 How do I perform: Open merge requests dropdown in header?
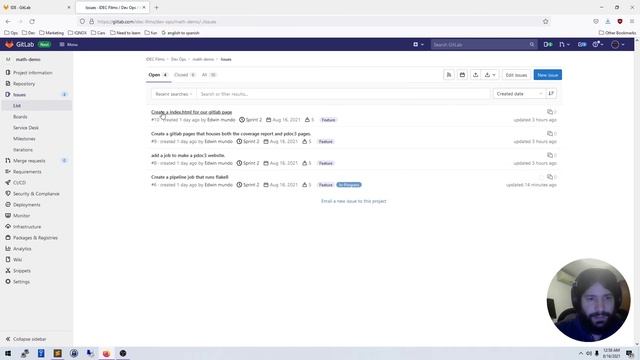[564, 44]
